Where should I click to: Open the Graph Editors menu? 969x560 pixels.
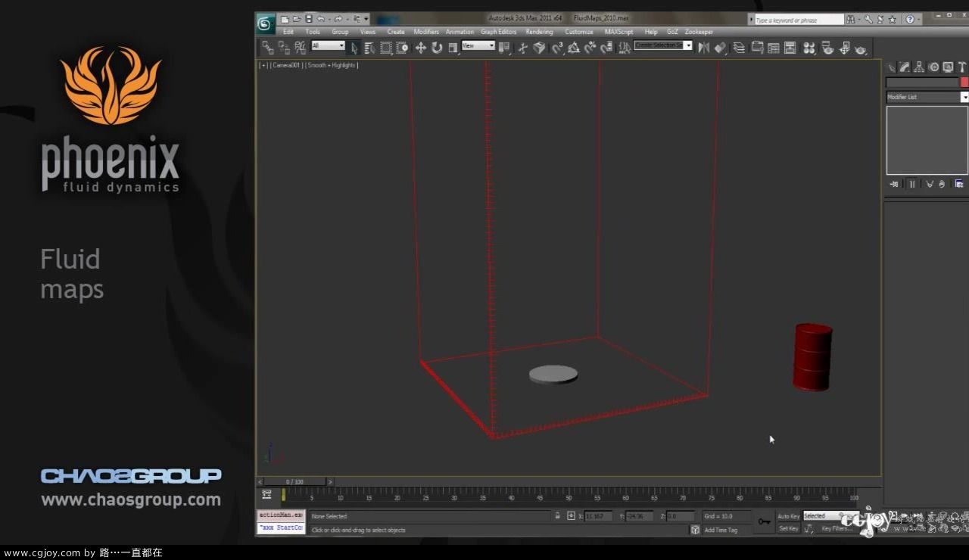[x=499, y=32]
